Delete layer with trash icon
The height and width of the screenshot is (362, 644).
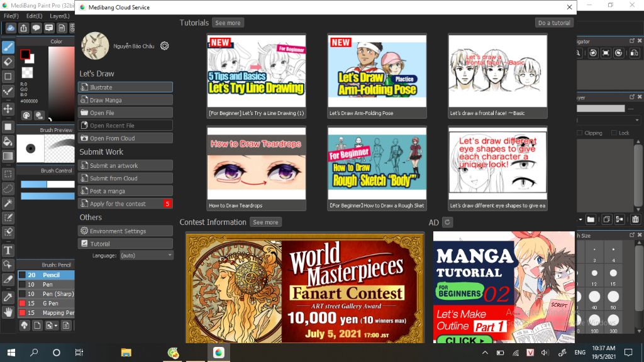click(x=635, y=219)
